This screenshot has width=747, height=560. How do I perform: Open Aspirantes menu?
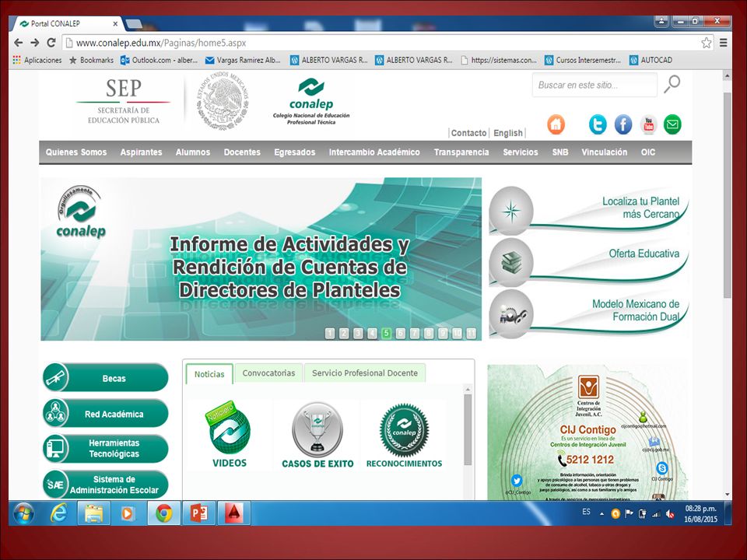pos(141,152)
